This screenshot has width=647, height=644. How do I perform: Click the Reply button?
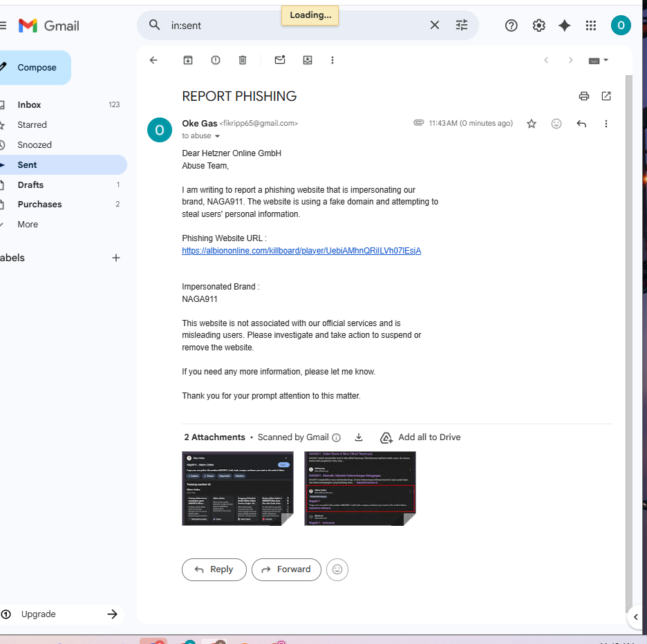pyautogui.click(x=214, y=569)
